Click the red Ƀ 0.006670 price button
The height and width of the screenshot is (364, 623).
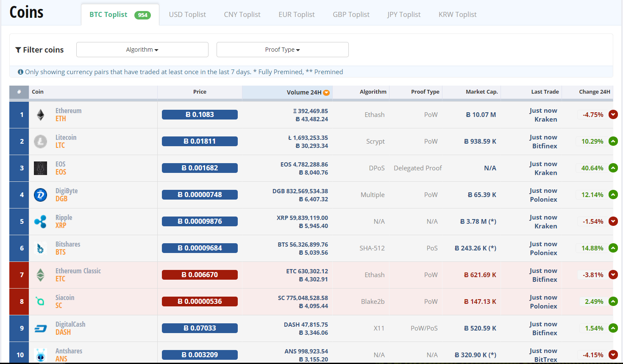point(200,275)
